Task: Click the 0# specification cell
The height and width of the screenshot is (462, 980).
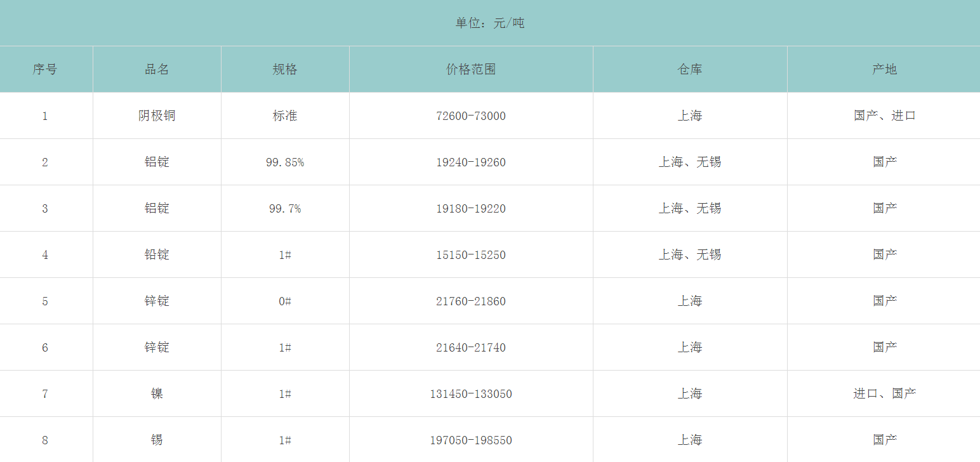Action: coord(285,301)
